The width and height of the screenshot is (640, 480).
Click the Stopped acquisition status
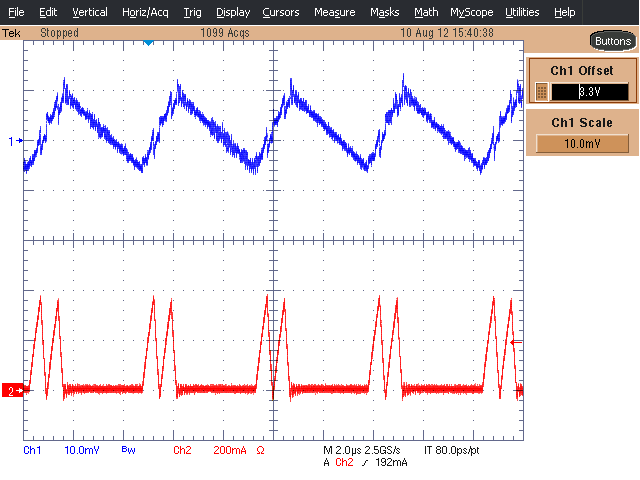pyautogui.click(x=59, y=33)
